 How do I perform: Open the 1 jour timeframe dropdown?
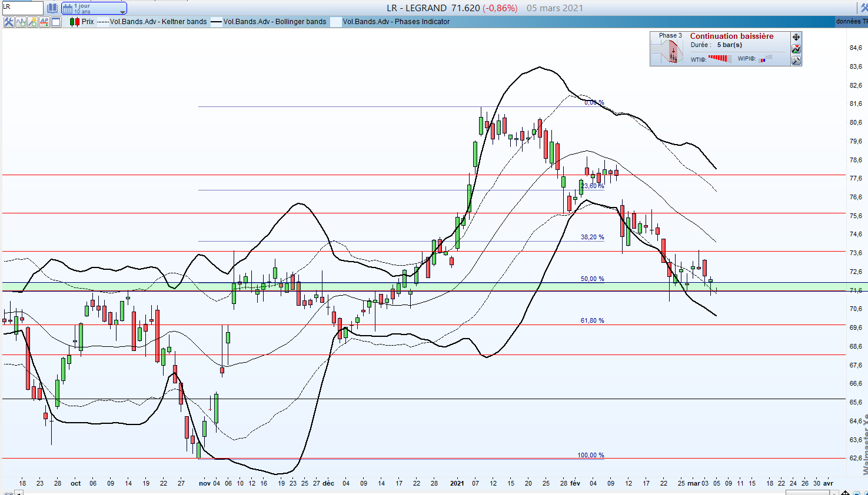pos(94,8)
